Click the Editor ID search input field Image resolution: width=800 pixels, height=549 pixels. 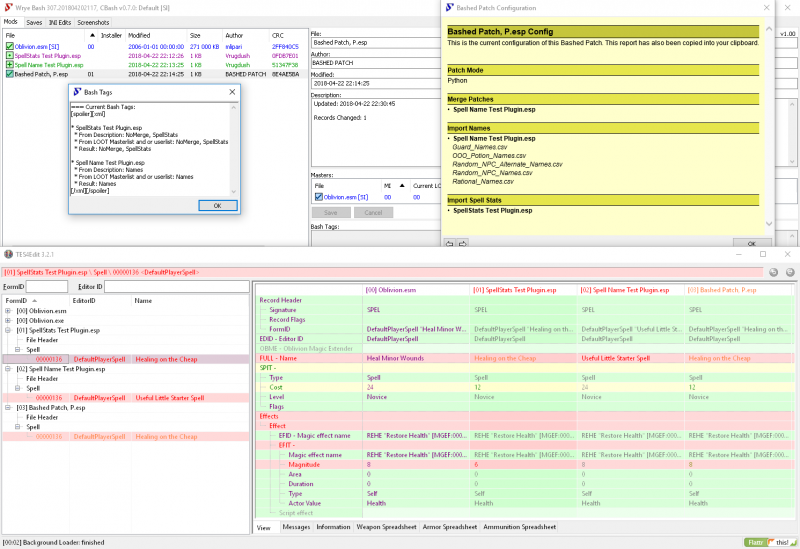coord(177,287)
